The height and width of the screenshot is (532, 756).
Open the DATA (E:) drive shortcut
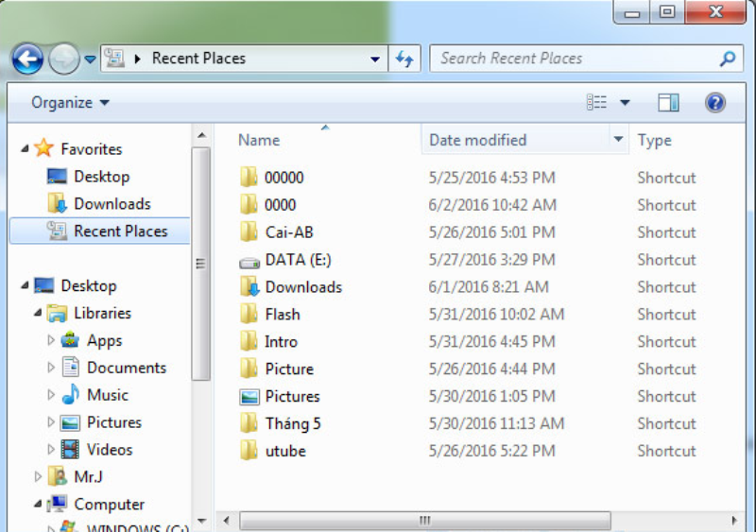[298, 260]
